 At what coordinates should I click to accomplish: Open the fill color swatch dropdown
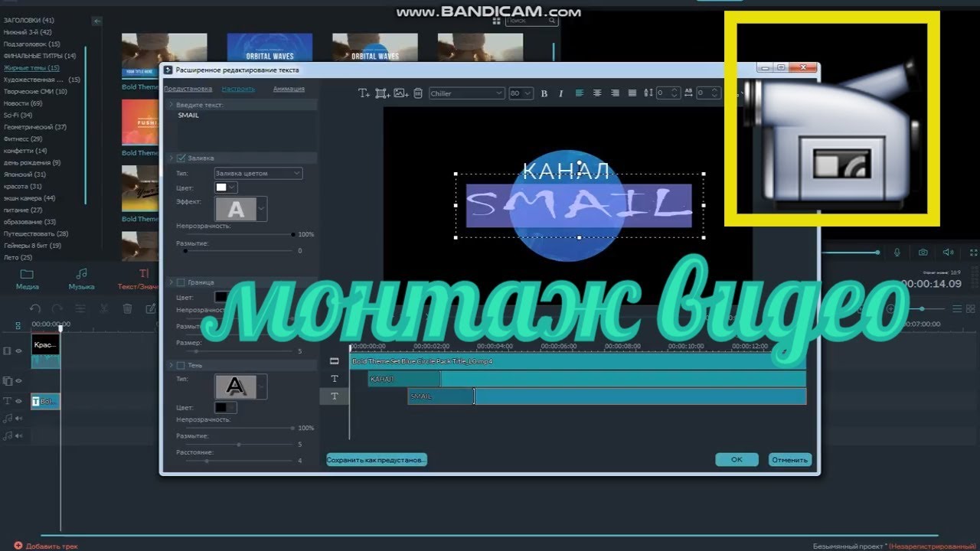227,187
